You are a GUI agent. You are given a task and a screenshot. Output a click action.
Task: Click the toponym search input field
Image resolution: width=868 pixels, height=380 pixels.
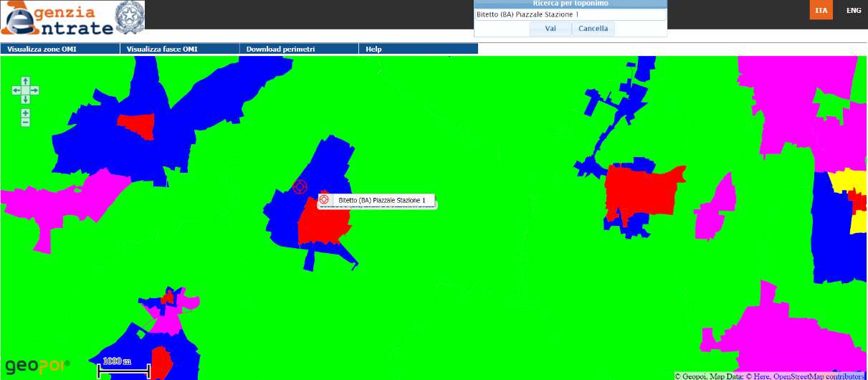point(570,14)
